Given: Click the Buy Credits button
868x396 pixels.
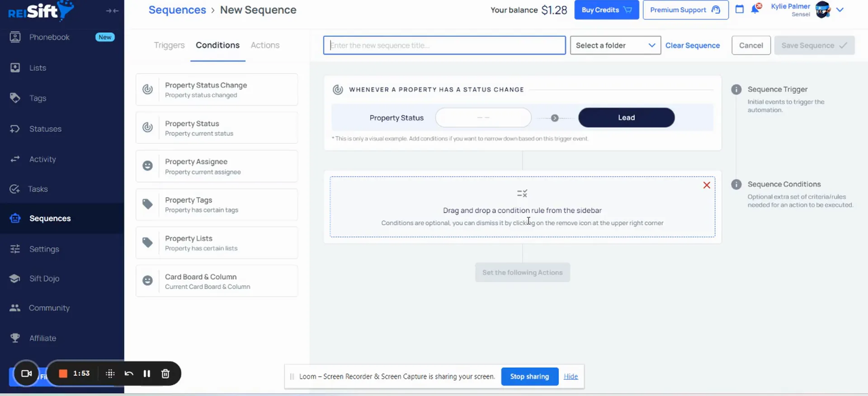Looking at the screenshot, I should click(606, 10).
